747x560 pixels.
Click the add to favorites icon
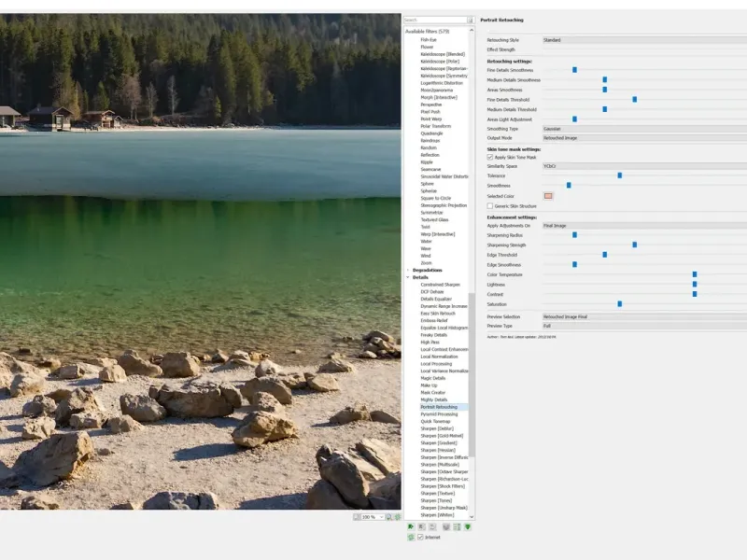coord(411,526)
